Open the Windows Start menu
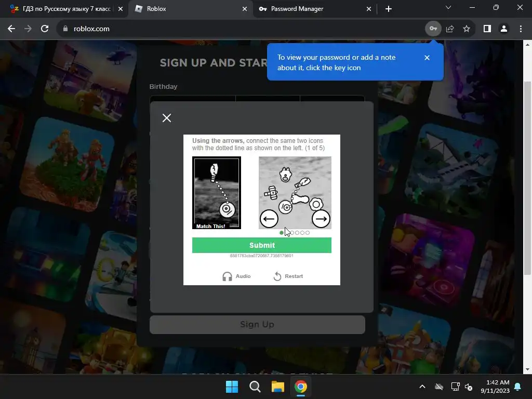The width and height of the screenshot is (532, 399). tap(232, 387)
